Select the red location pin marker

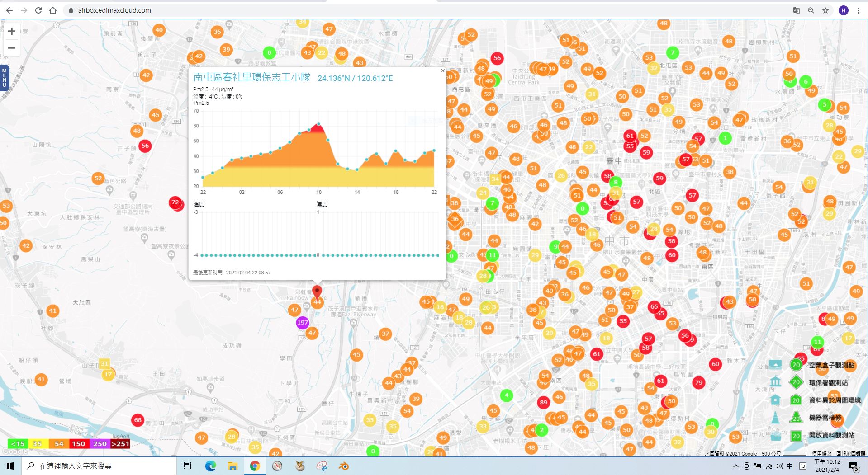click(317, 292)
